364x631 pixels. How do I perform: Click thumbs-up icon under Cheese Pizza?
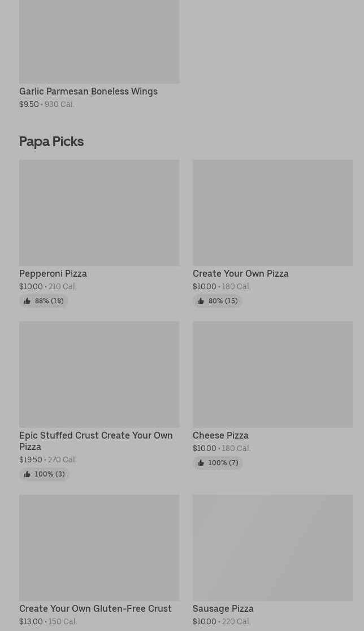coord(201,463)
